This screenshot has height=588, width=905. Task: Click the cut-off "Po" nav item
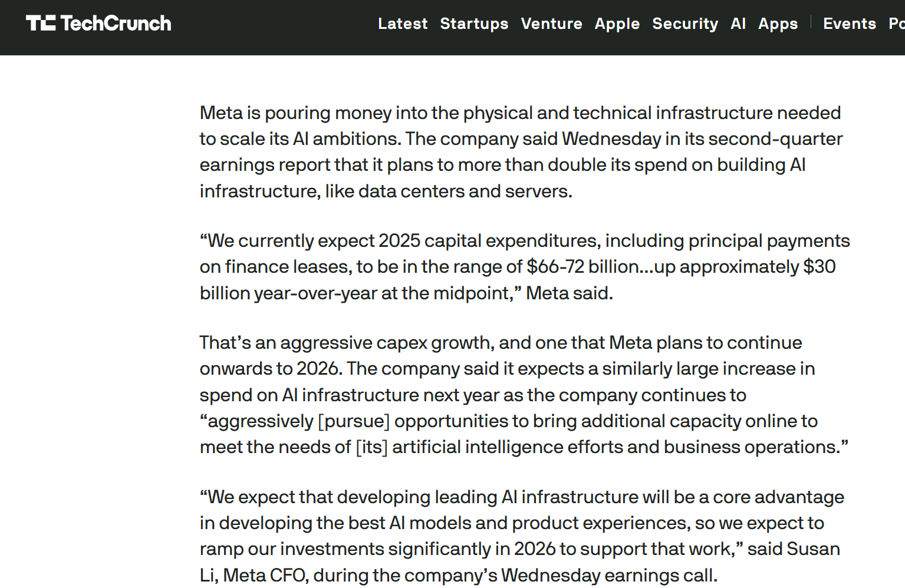896,24
